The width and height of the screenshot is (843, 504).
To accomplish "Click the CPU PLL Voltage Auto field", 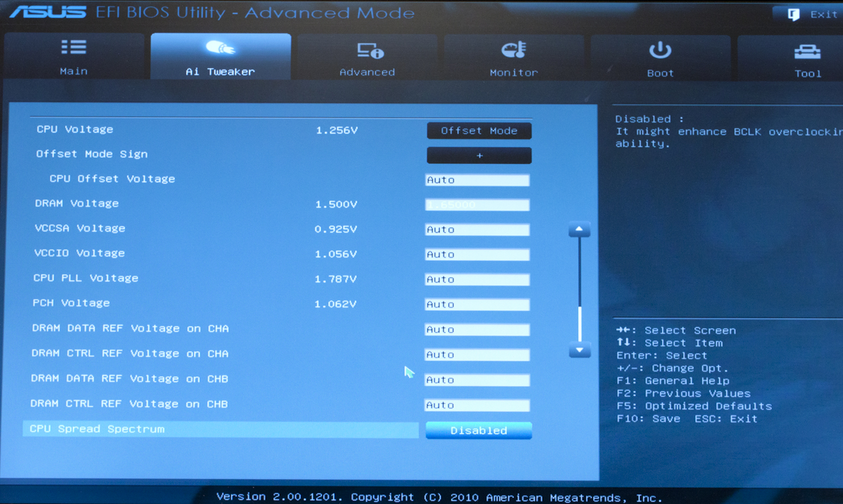I will pos(477,279).
